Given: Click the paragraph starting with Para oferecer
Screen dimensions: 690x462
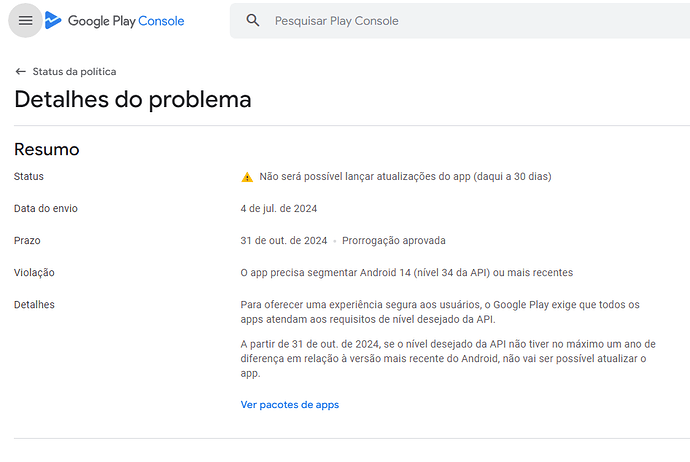Looking at the screenshot, I should (x=440, y=311).
